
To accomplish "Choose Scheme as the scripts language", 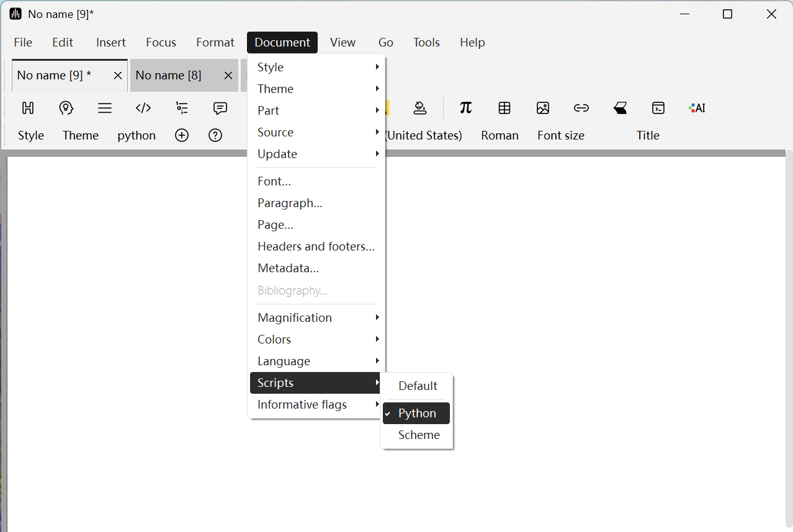I will tap(419, 435).
